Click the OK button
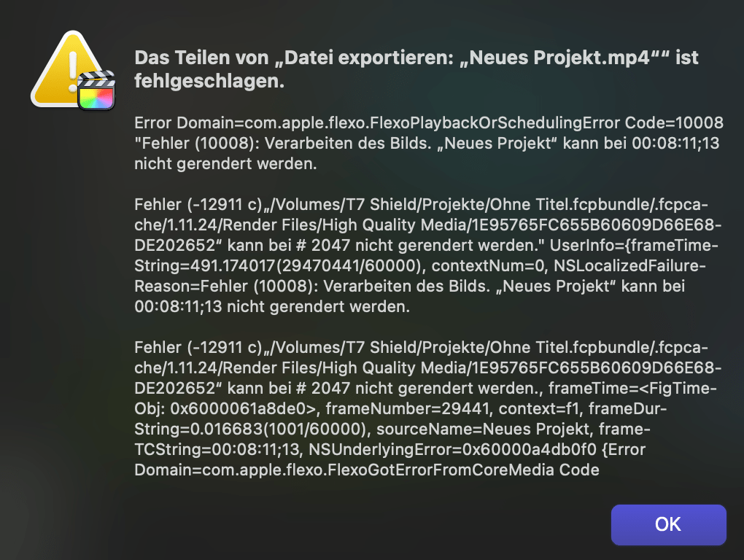This screenshot has width=744, height=560. pyautogui.click(x=668, y=524)
